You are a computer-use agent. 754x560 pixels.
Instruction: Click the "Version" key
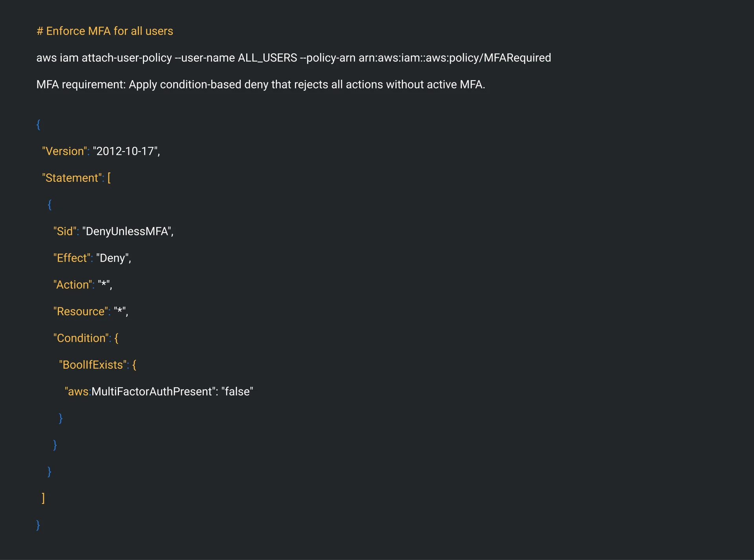(65, 151)
